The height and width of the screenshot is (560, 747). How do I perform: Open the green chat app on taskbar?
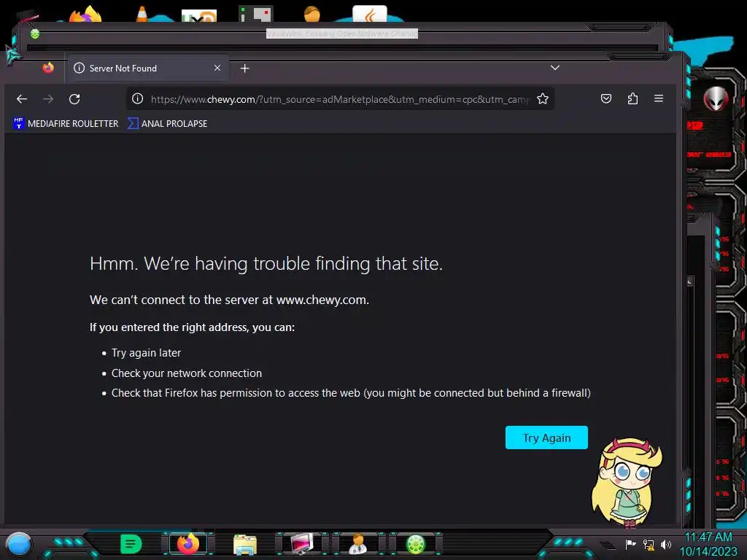131,544
